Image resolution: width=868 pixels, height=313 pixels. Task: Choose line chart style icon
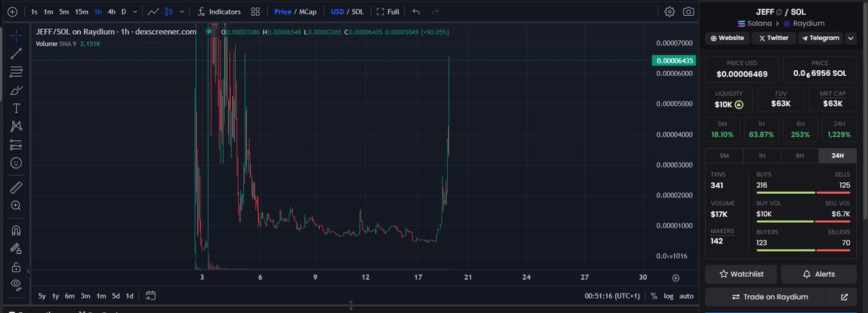pos(153,12)
